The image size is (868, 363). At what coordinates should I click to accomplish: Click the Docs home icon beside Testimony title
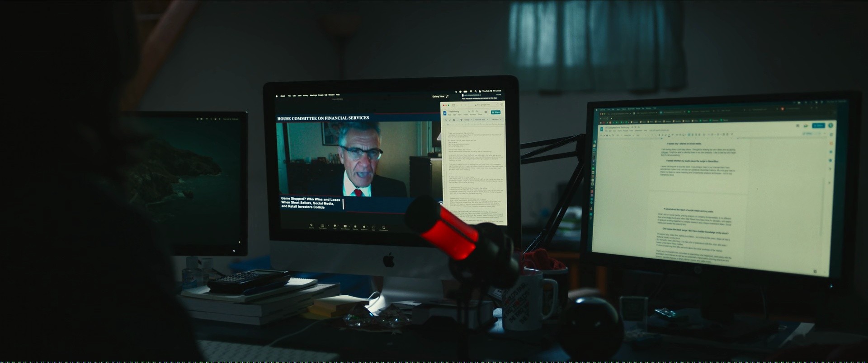click(445, 113)
